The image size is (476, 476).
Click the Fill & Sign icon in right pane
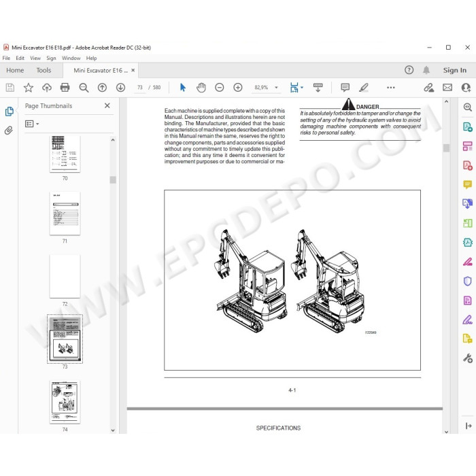468,320
